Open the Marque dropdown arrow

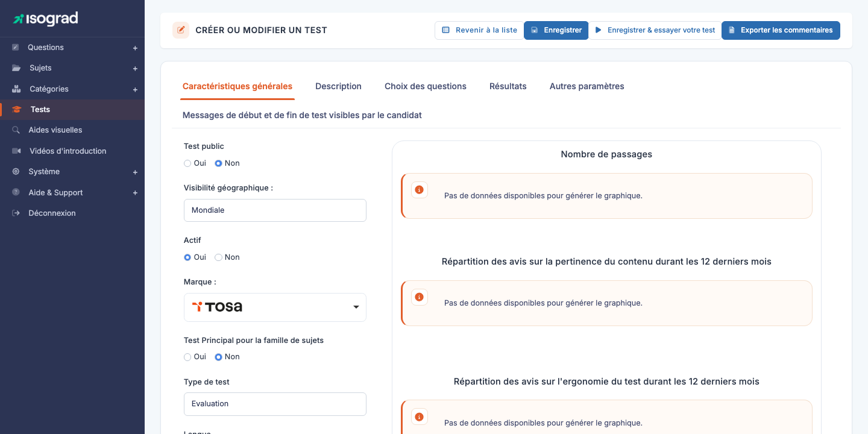356,307
